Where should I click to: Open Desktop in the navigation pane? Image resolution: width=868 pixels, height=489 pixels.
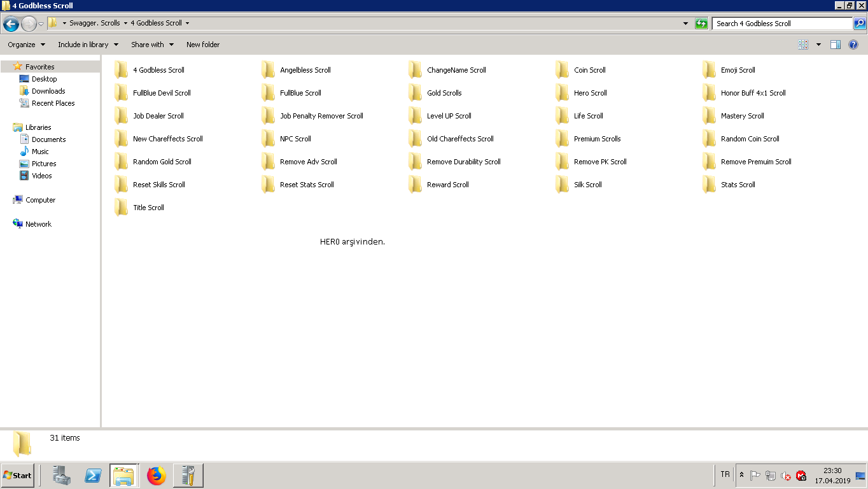pyautogui.click(x=44, y=79)
